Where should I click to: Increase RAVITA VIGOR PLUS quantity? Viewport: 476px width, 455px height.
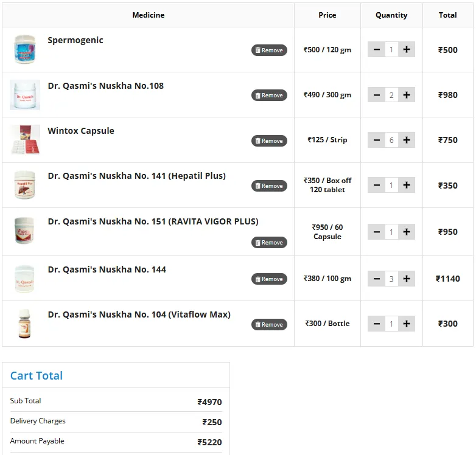407,232
